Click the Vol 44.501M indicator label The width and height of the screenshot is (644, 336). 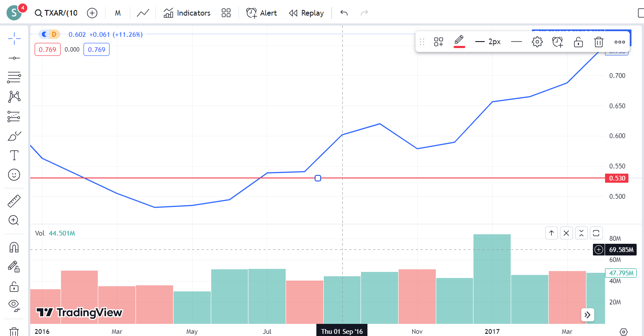click(x=55, y=233)
